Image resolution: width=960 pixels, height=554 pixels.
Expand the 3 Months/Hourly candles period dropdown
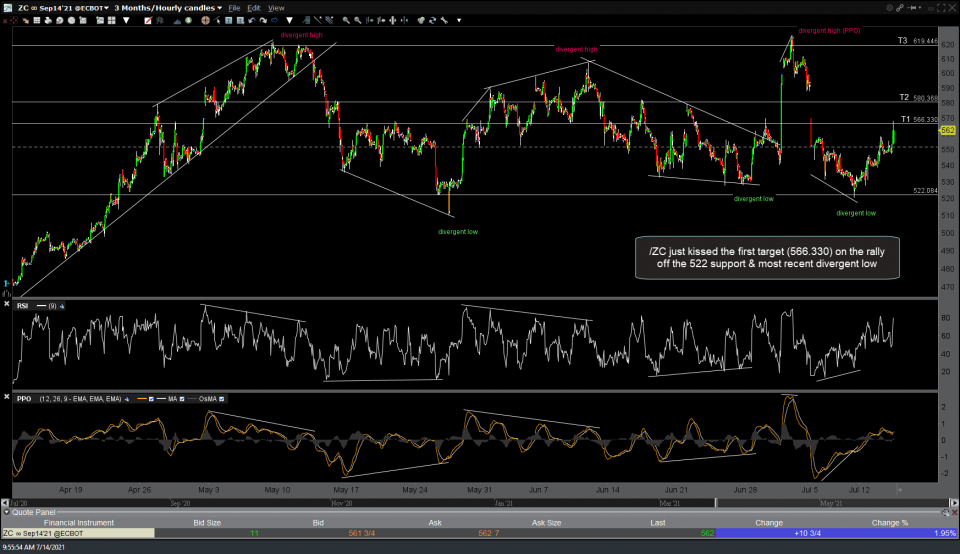tap(166, 7)
